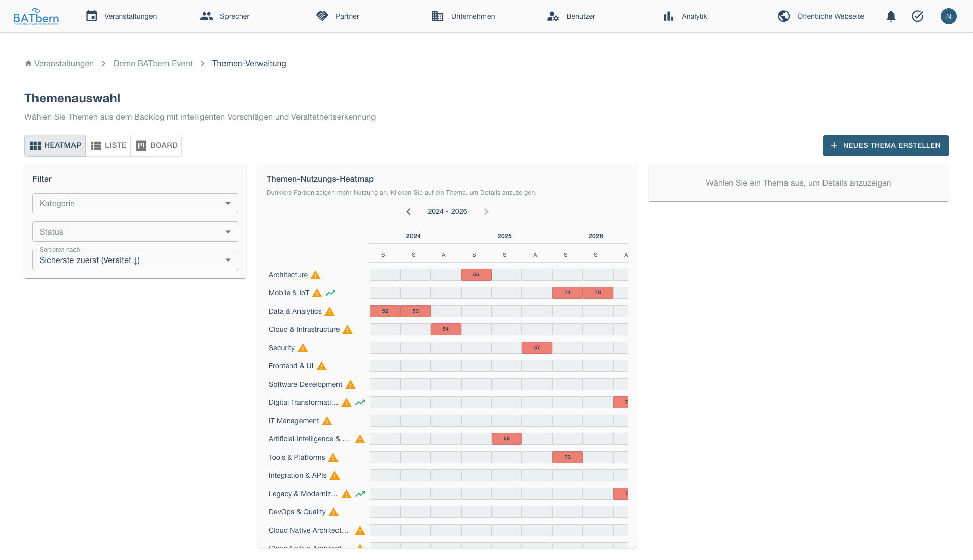973x560 pixels.
Task: Go to previous year range
Action: pyautogui.click(x=409, y=211)
